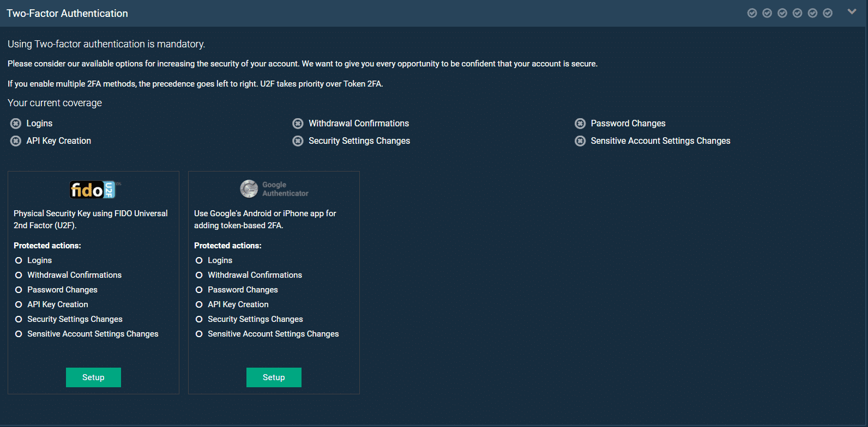Click the Two-Factor Authentication panel title
Viewport: 868px width, 427px height.
pos(67,14)
